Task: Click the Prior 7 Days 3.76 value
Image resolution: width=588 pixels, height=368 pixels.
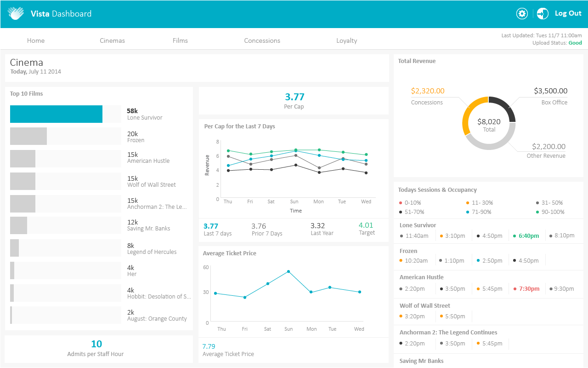Action: click(x=259, y=226)
